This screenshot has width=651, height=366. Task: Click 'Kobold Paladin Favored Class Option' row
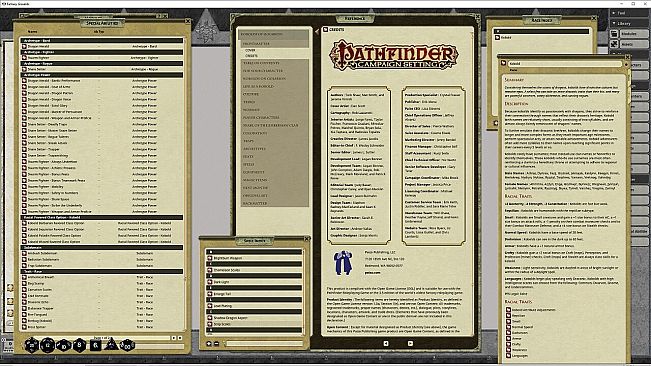(102, 235)
